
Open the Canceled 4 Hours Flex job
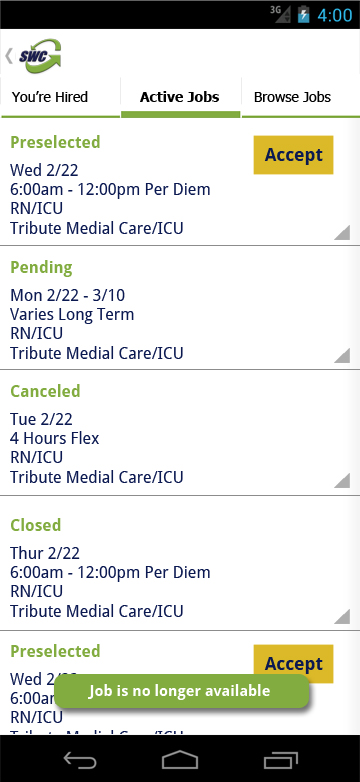pyautogui.click(x=180, y=433)
